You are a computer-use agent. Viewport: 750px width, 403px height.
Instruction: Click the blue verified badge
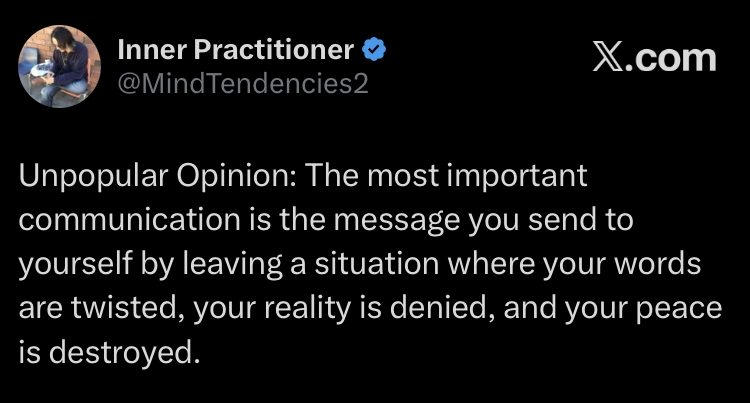coord(375,49)
